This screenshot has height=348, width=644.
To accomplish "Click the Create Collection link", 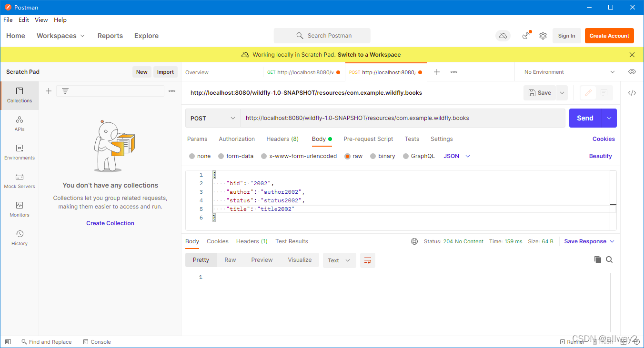I will coord(110,223).
